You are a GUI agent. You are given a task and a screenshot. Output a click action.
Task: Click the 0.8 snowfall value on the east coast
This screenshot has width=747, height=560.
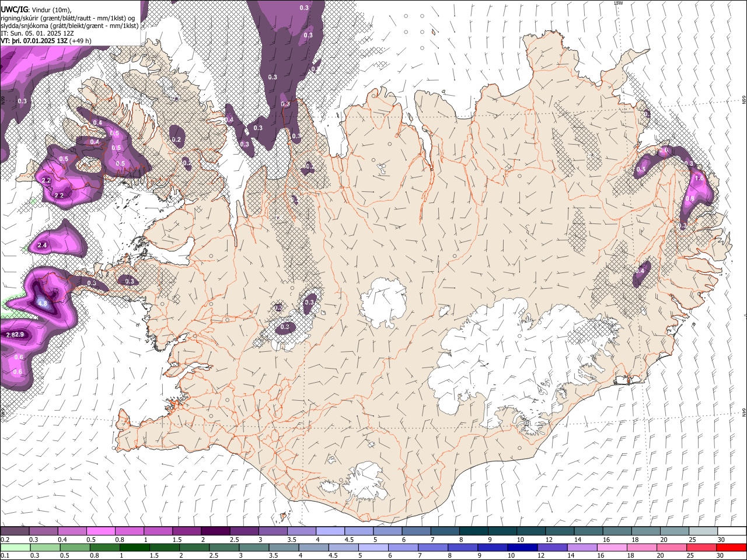pyautogui.click(x=690, y=199)
